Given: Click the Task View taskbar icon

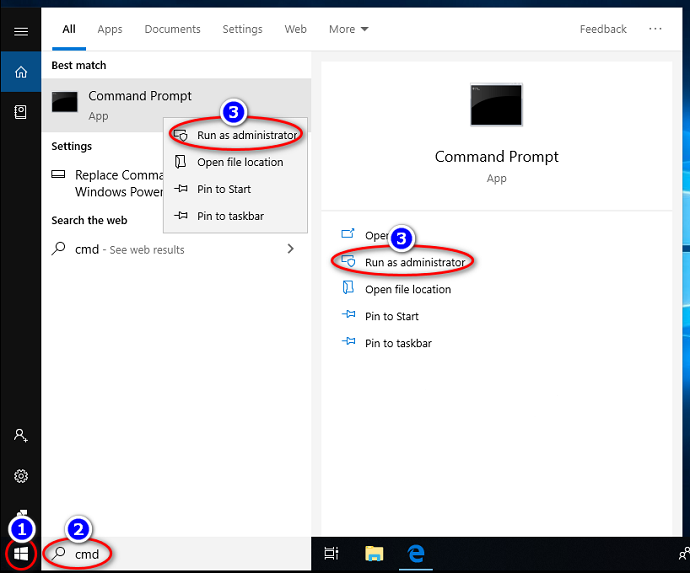Looking at the screenshot, I should pyautogui.click(x=332, y=553).
